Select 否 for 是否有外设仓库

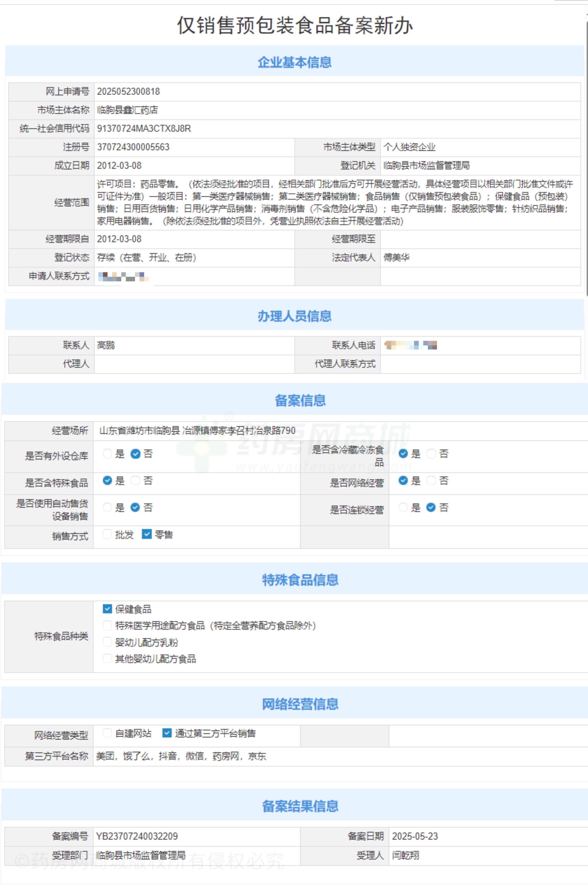pos(135,454)
